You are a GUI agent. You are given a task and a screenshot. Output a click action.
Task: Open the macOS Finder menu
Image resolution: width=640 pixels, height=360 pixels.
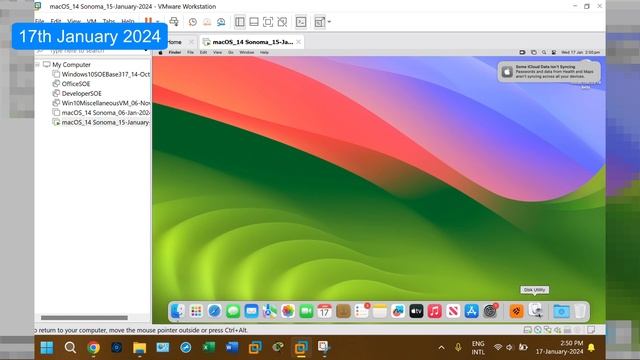click(x=175, y=53)
